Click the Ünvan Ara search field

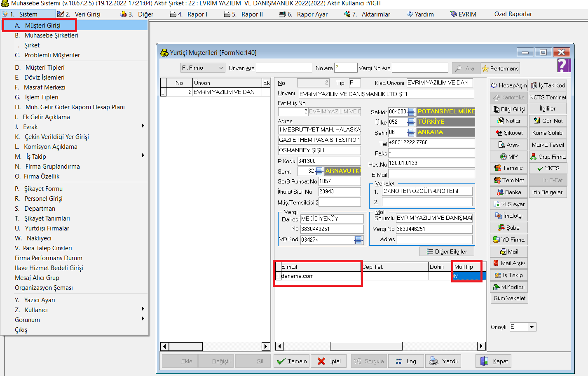pyautogui.click(x=284, y=68)
